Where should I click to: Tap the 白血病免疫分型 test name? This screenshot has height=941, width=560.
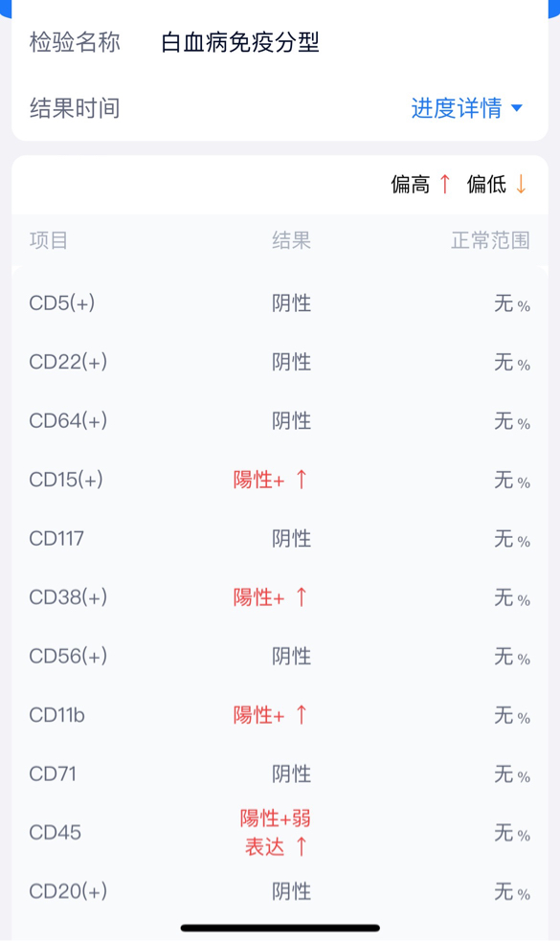tap(240, 43)
